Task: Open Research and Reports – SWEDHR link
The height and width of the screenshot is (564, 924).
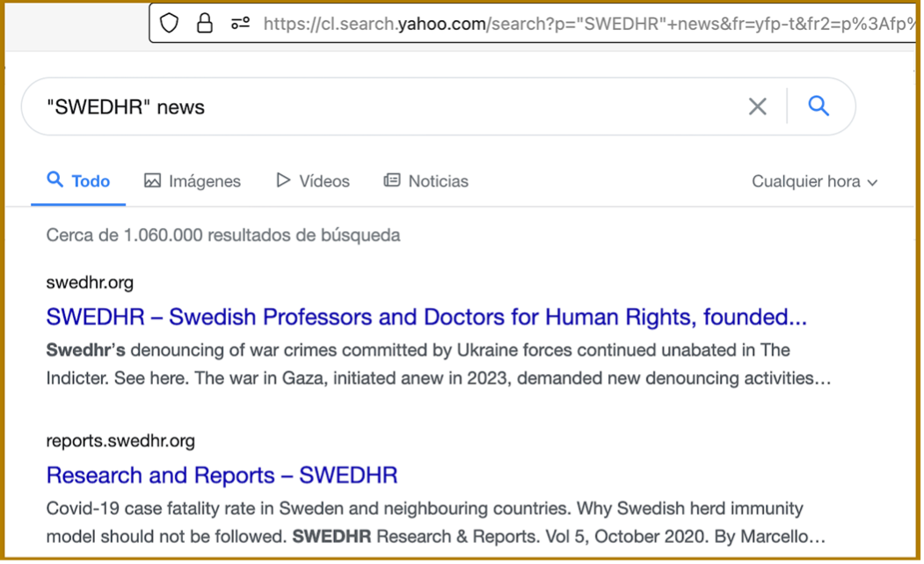Action: tap(222, 475)
